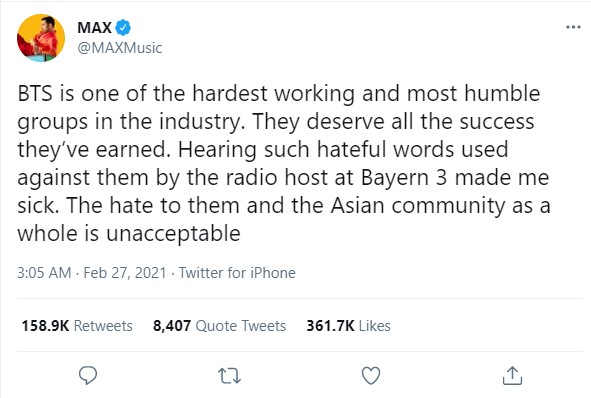This screenshot has height=398, width=591.
Task: Click the MAX display name
Action: pyautogui.click(x=94, y=28)
